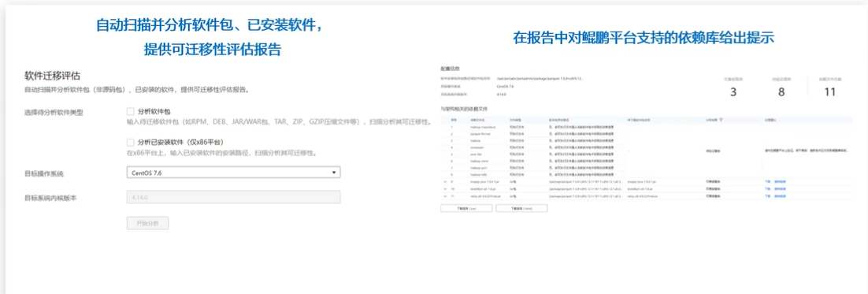Select the zookeeper dependency name

click(477, 147)
